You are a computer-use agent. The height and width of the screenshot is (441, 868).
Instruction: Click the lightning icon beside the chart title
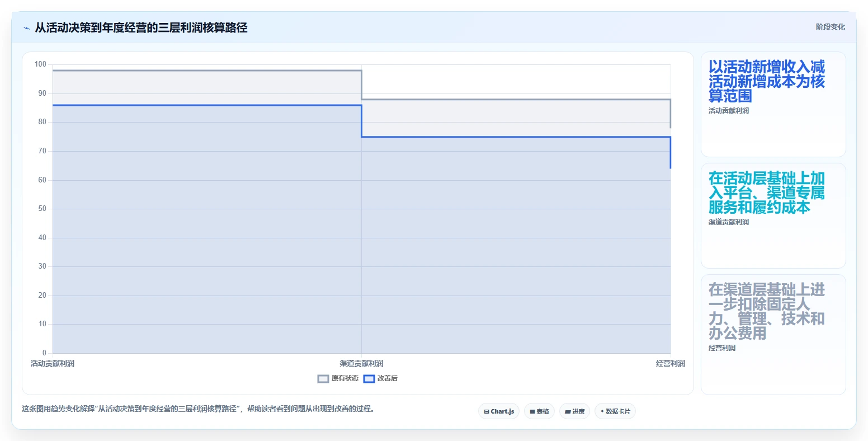[26, 28]
